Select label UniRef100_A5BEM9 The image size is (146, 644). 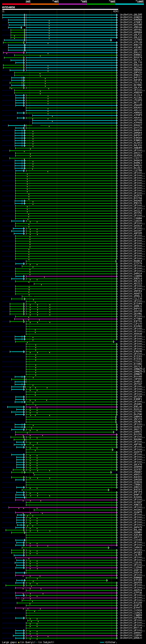[131, 93]
